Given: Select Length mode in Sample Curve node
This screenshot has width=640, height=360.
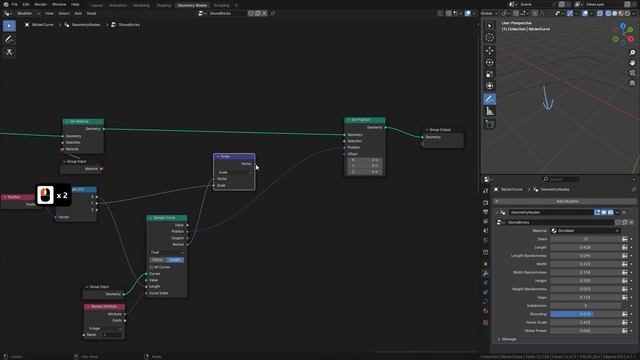Looking at the screenshot, I should tap(175, 260).
